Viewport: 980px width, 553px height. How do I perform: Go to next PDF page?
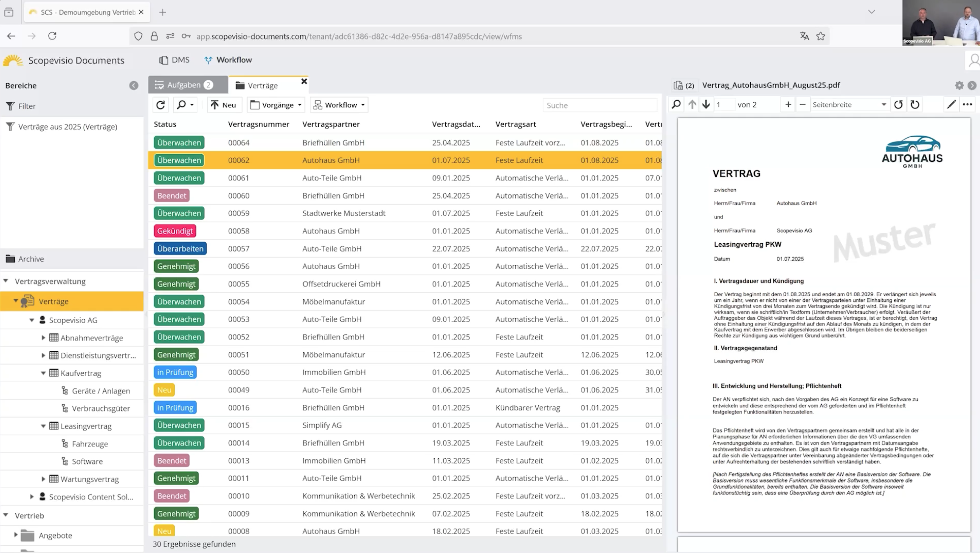tap(706, 104)
